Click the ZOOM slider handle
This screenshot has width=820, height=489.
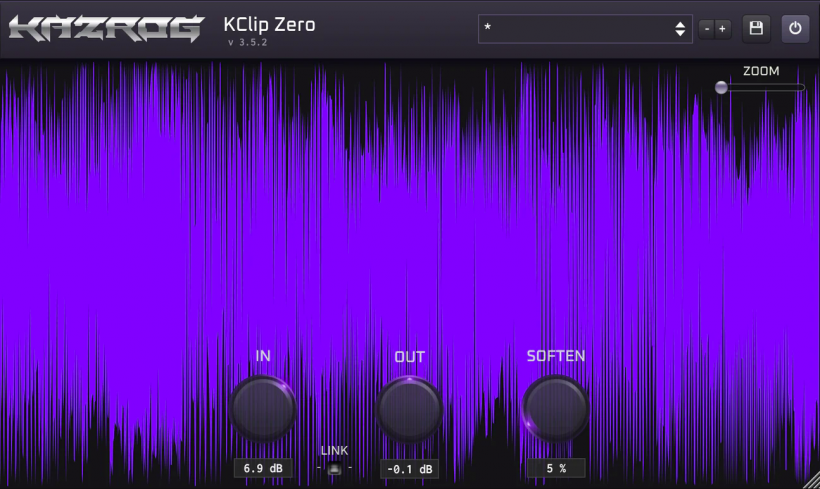click(x=721, y=87)
